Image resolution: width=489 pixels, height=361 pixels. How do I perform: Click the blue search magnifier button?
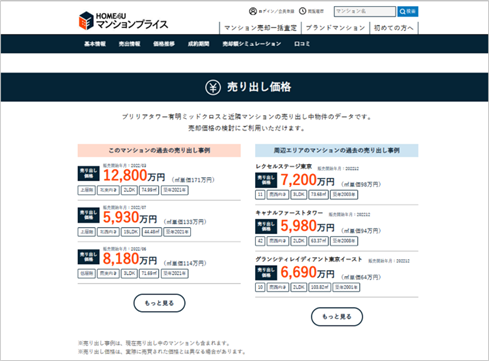click(x=408, y=12)
